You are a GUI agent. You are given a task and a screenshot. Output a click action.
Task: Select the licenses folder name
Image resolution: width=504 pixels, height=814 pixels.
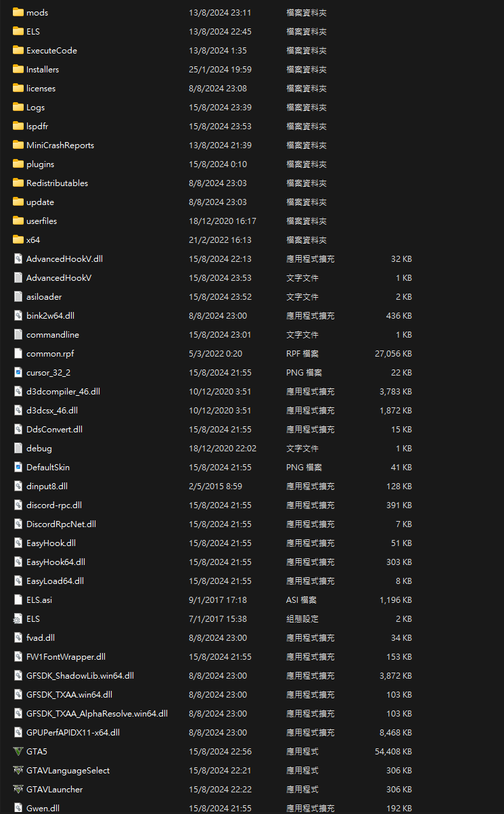pos(41,88)
